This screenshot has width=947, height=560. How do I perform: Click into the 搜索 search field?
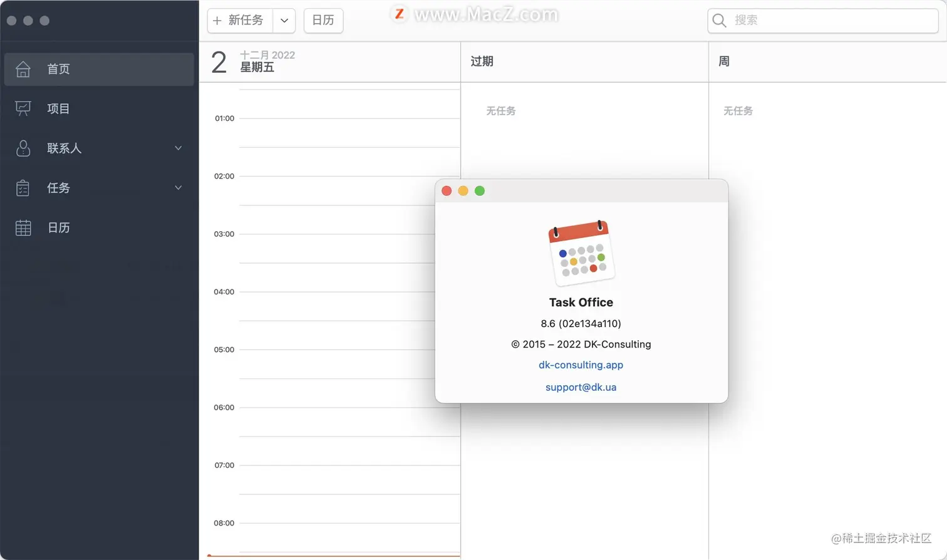823,21
